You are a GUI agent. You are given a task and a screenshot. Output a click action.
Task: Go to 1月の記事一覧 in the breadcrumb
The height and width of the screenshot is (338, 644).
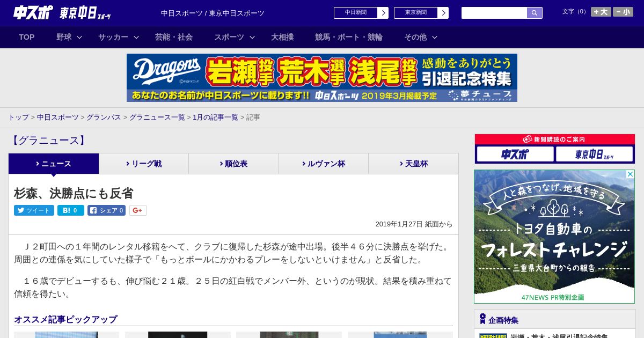tap(215, 117)
